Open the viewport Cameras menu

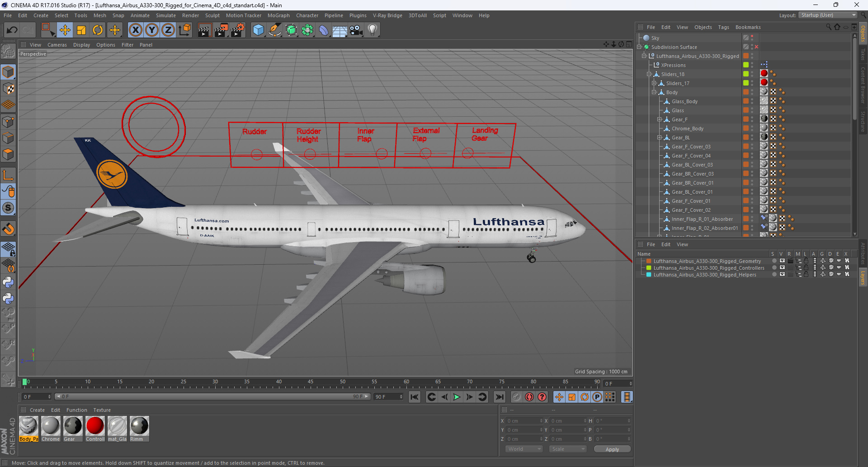(57, 45)
